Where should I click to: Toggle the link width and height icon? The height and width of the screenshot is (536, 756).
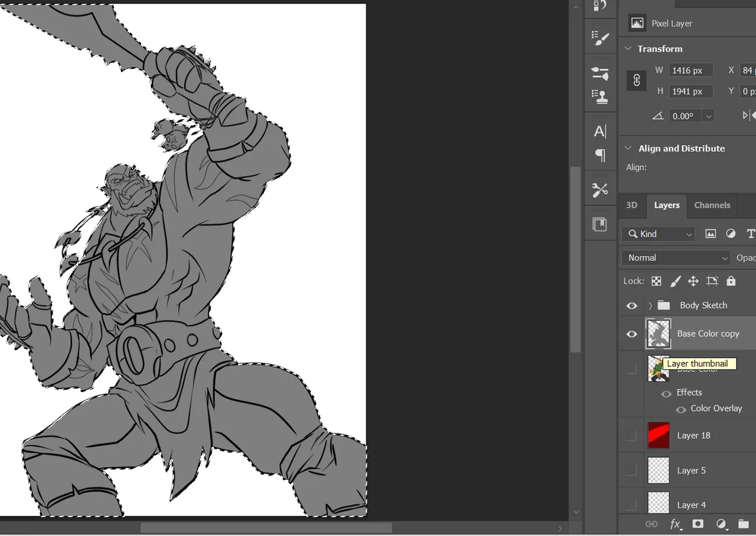[x=637, y=80]
